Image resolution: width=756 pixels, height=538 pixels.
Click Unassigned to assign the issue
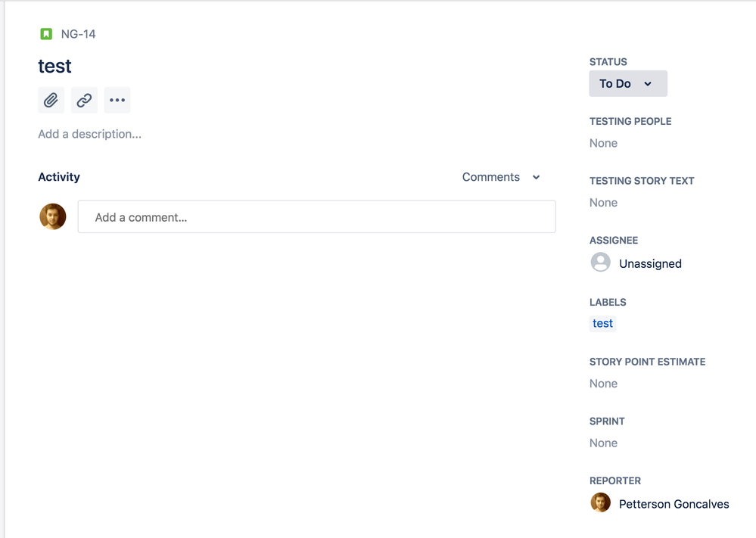pos(650,263)
